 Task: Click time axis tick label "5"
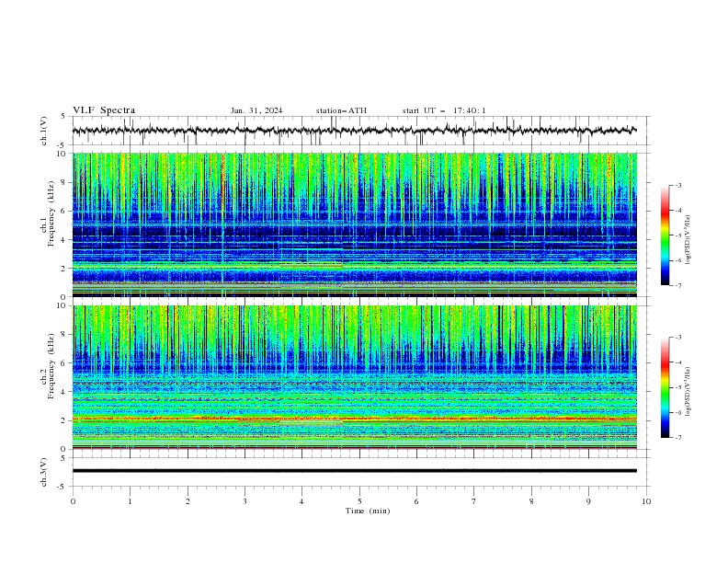pos(359,501)
